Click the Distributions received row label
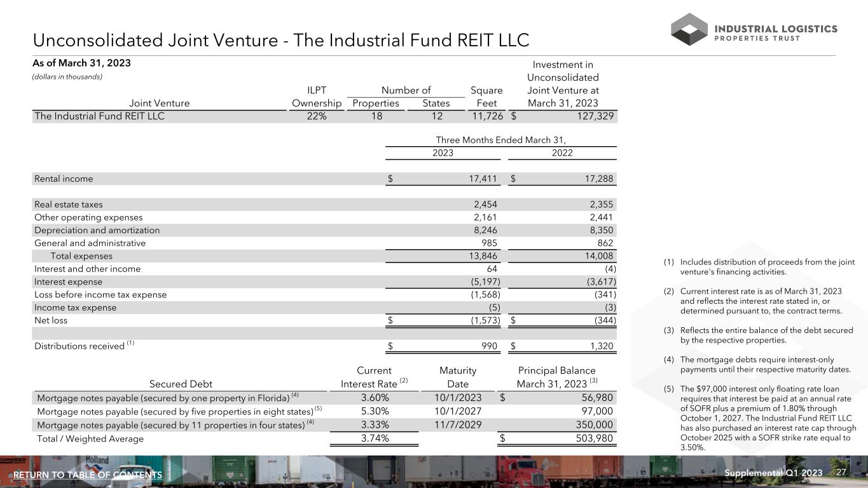868x488 pixels. tap(79, 346)
